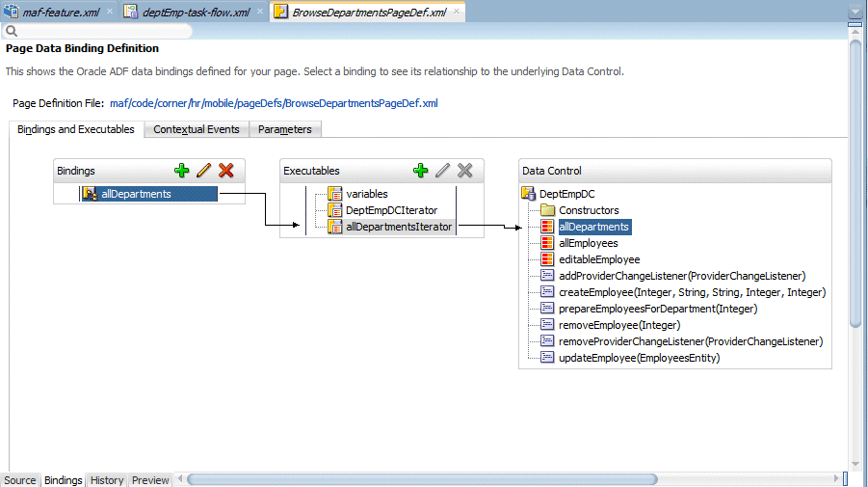The height and width of the screenshot is (487, 868).
Task: Click the DeptEmpDC data control icon
Action: pyautogui.click(x=529, y=194)
